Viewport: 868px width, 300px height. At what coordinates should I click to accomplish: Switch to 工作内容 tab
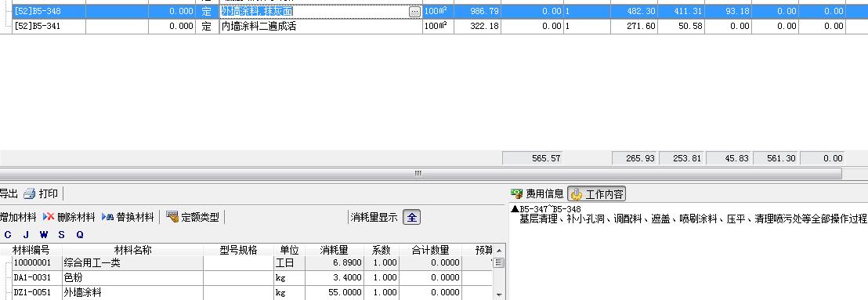597,193
